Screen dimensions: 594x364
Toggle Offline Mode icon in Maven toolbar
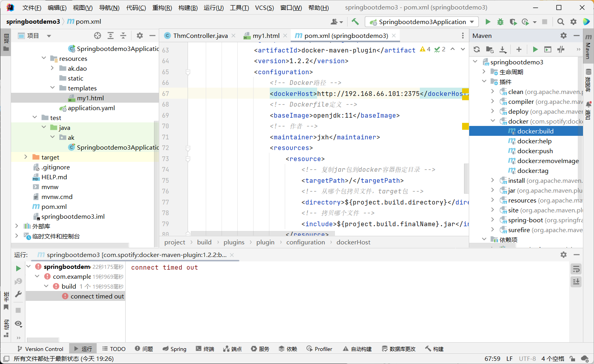(561, 49)
